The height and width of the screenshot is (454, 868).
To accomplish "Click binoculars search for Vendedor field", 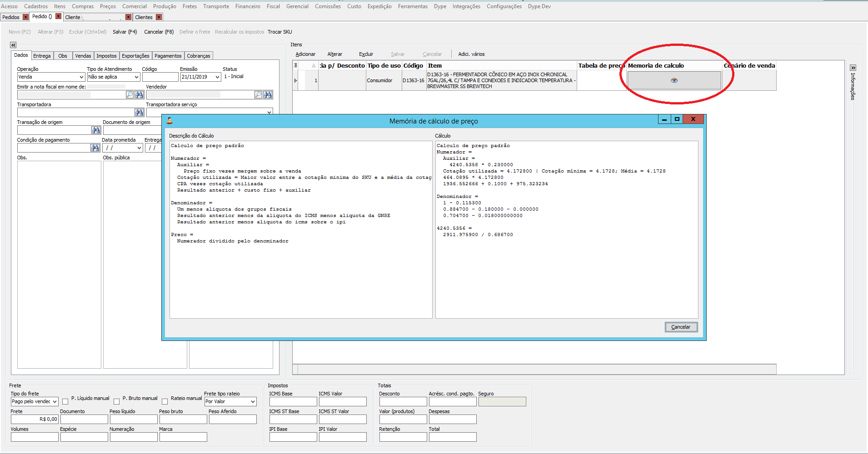I will pos(268,94).
